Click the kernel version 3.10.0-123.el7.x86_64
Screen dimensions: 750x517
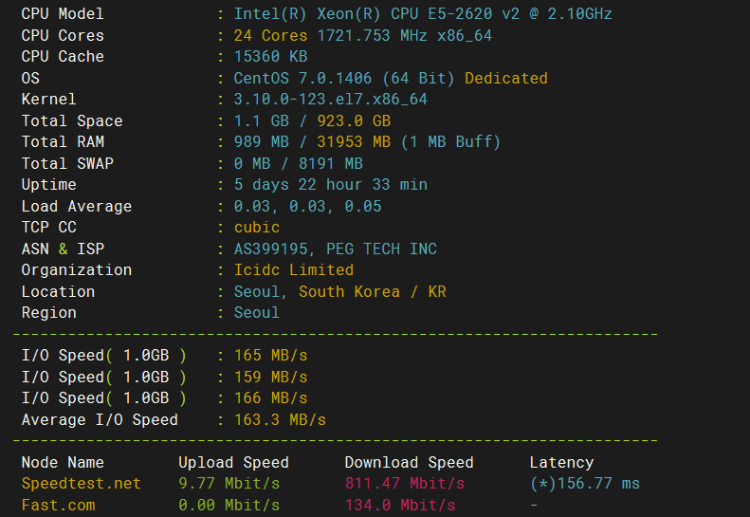(330, 99)
